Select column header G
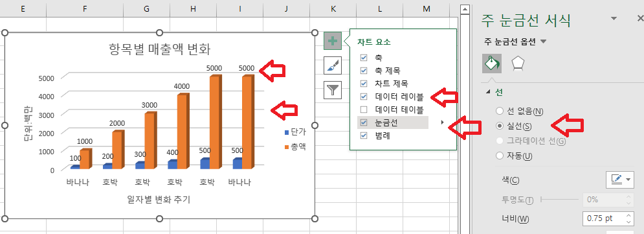 [147, 8]
